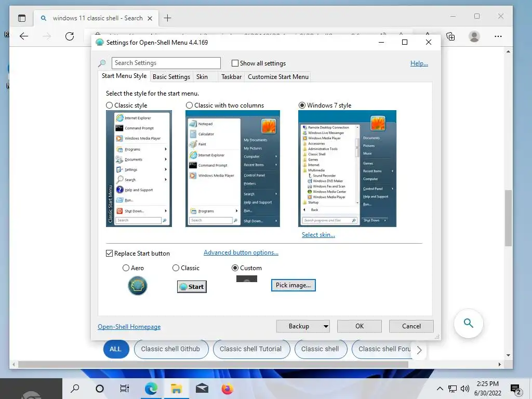The image size is (532, 399).
Task: Click the Pick image... button
Action: coord(293,285)
